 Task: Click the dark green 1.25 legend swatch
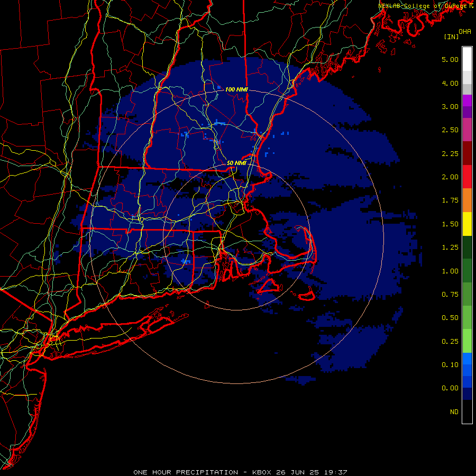[467, 248]
